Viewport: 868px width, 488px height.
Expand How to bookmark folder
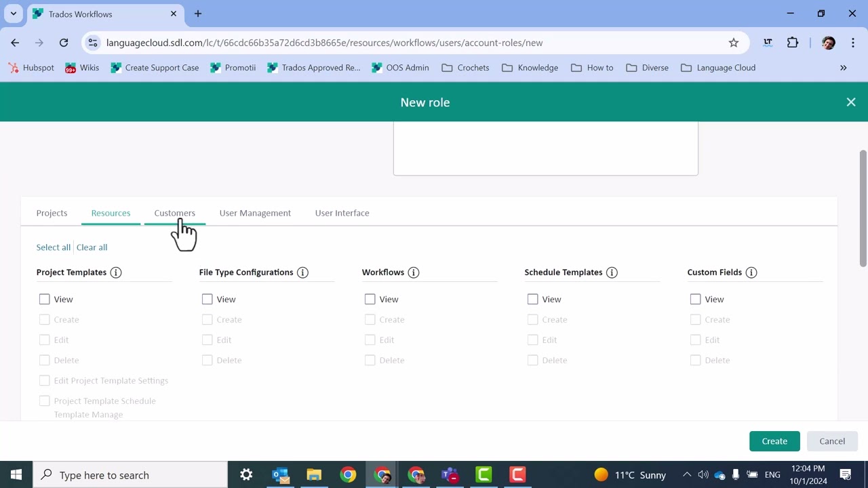(x=592, y=68)
